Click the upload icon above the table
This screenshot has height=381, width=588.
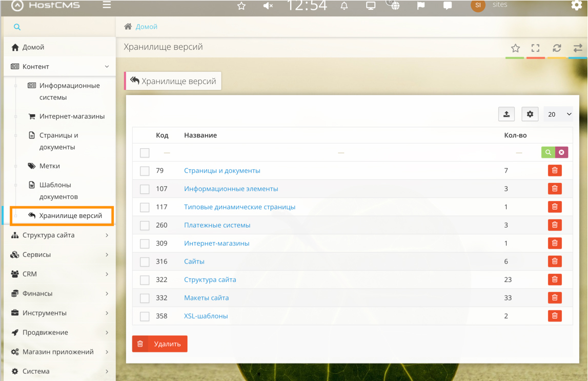tap(506, 114)
